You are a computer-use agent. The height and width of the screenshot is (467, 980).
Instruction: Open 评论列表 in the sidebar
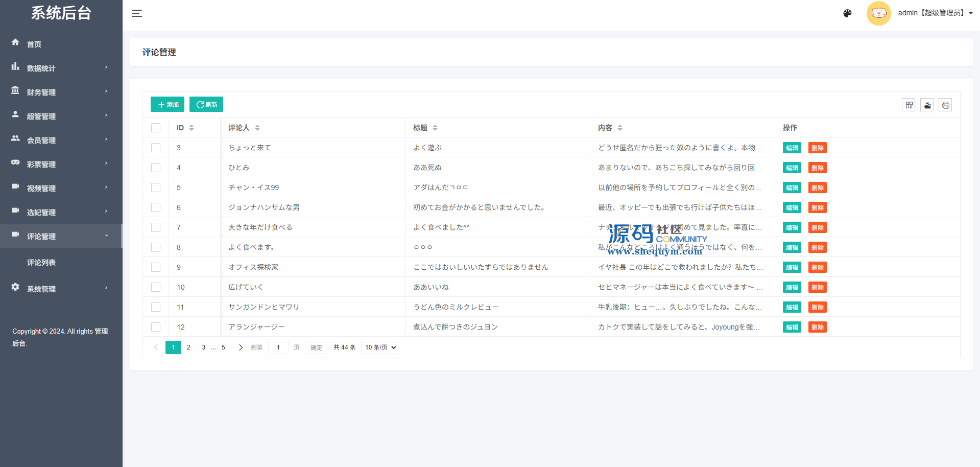[41, 263]
